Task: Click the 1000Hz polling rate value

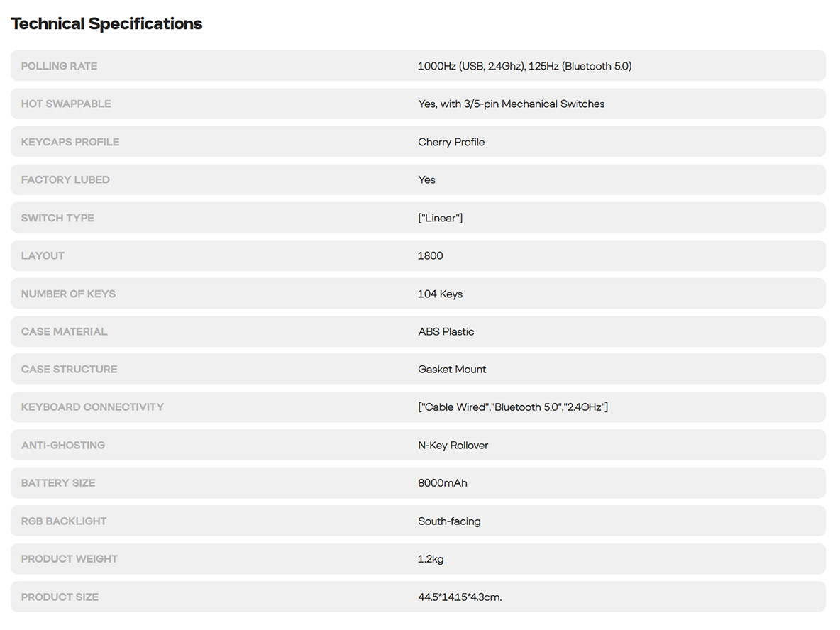Action: (x=524, y=66)
